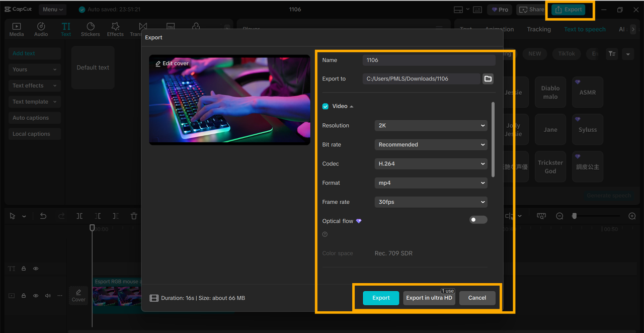Open the Menu in the title bar

click(53, 10)
